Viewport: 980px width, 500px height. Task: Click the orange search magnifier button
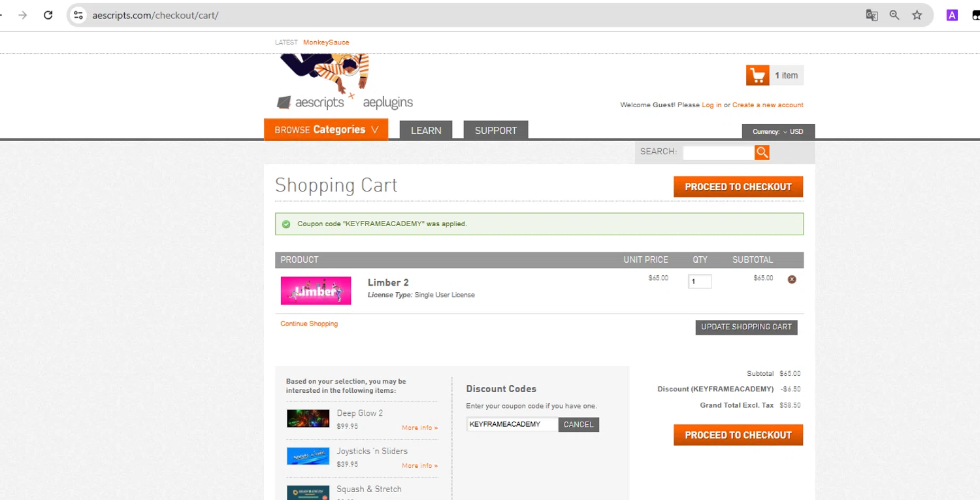(762, 152)
